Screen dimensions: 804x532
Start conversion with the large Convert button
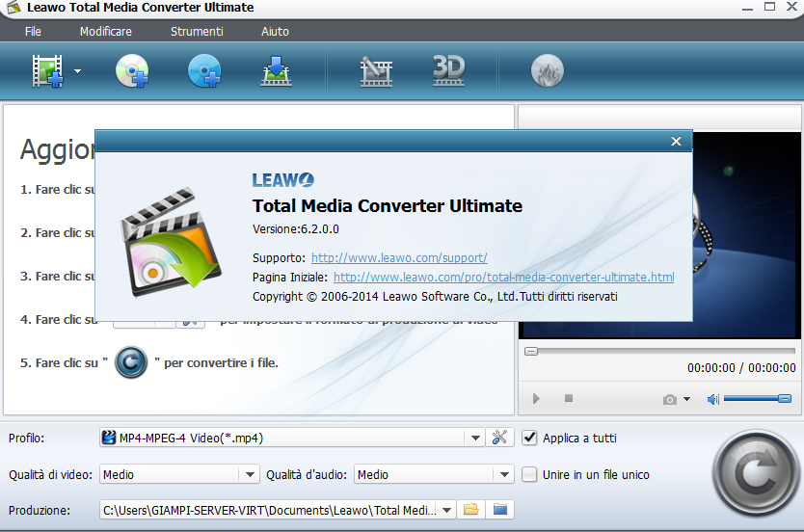pos(755,472)
